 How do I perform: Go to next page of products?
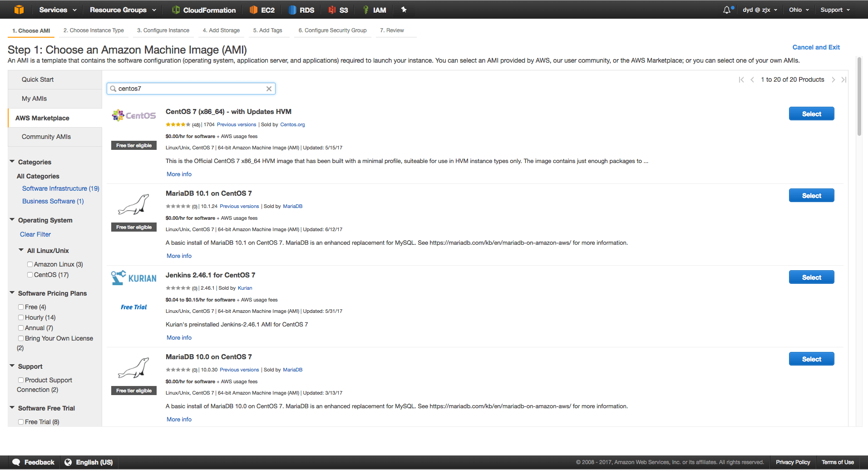833,79
